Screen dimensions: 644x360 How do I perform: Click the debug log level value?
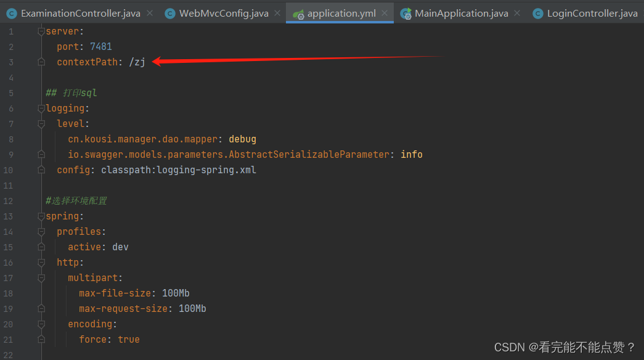(242, 139)
